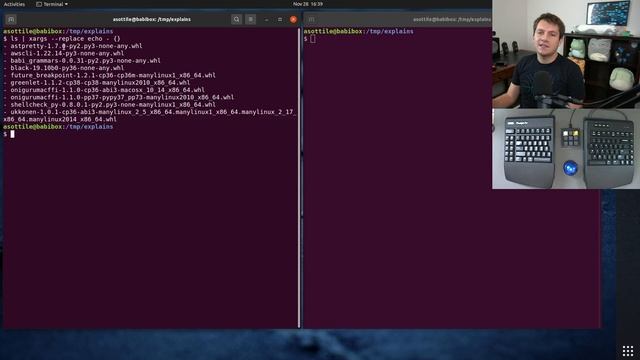
Task: Click the left terminal cursor block
Action: (x=13, y=134)
